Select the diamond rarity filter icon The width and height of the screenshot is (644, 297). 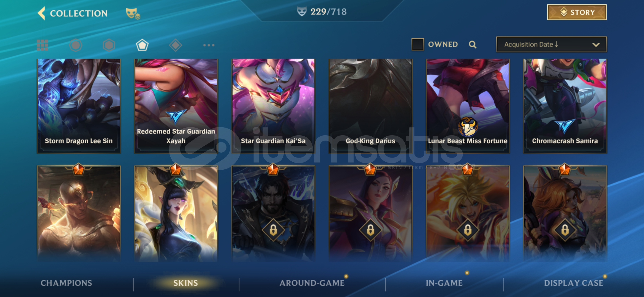[x=176, y=45]
